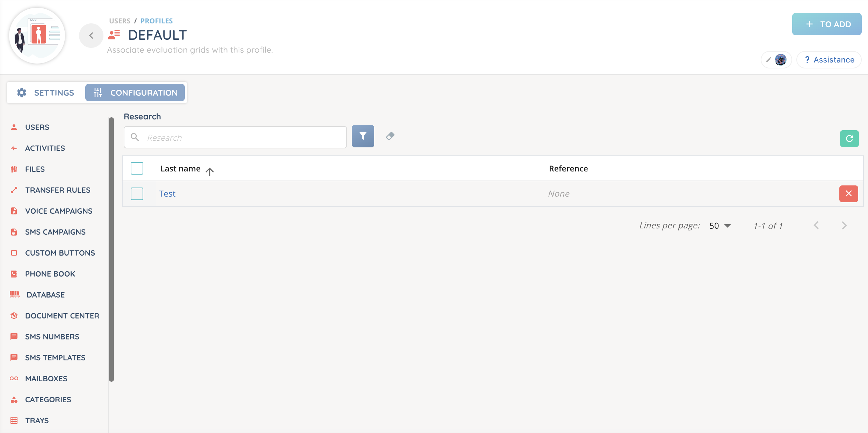This screenshot has height=433, width=868.
Task: Click the sidebar vertical scrollbar
Action: click(x=111, y=249)
